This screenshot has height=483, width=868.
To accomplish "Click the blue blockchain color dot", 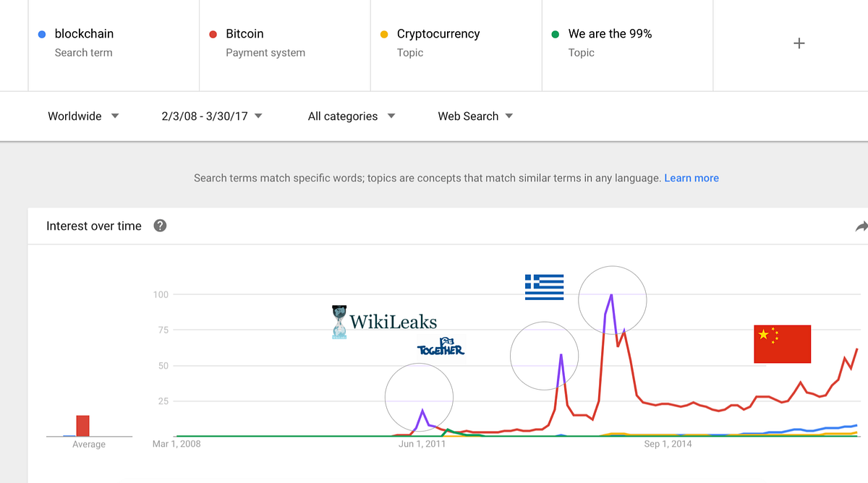I will (41, 34).
